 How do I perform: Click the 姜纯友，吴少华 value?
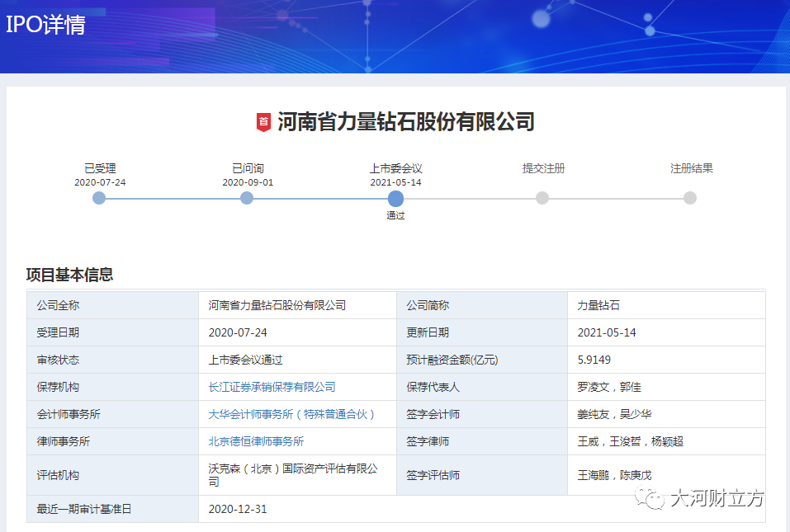[x=615, y=414]
